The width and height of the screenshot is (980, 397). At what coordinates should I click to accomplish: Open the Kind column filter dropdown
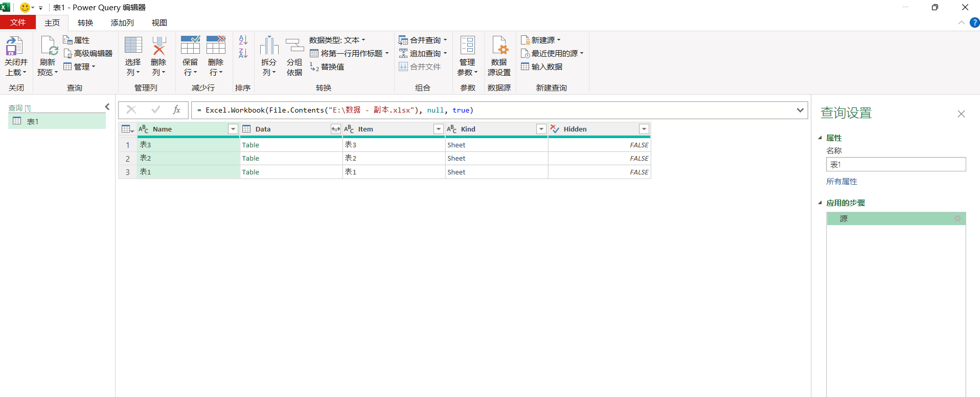pyautogui.click(x=541, y=129)
